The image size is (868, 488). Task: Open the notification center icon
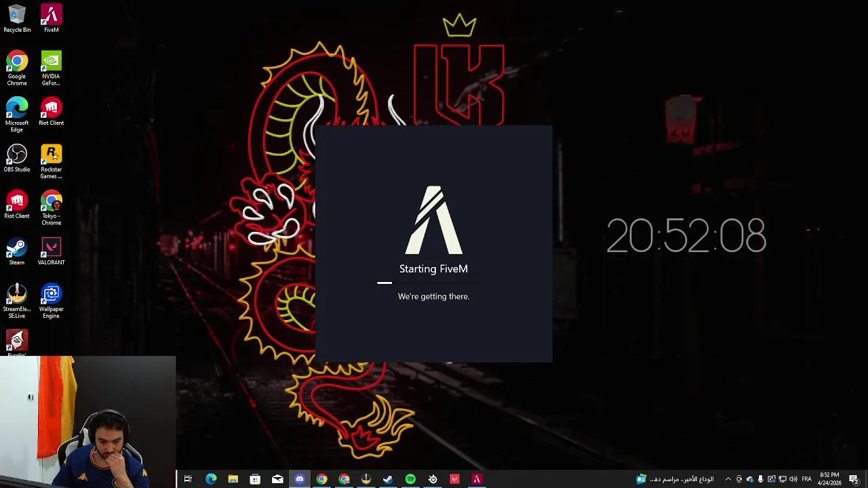pos(854,479)
